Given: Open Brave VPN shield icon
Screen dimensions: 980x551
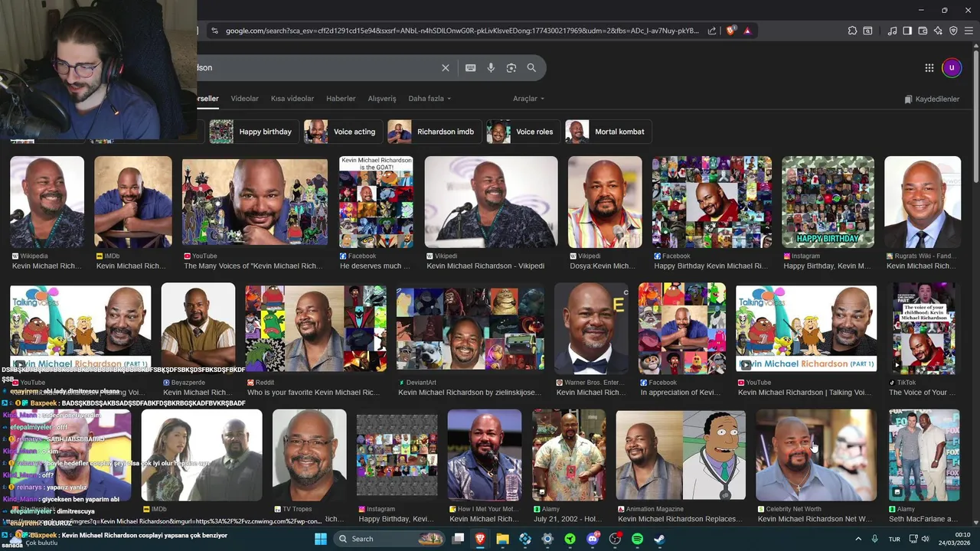Looking at the screenshot, I should coord(953,31).
